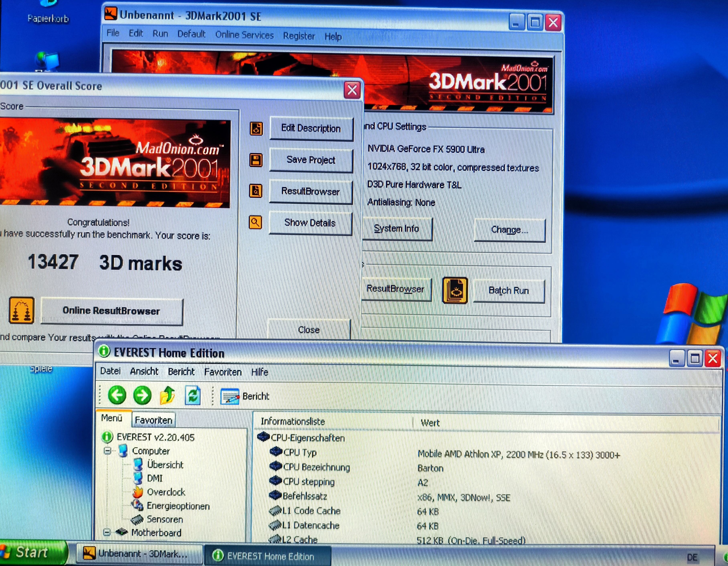Click the EVEREST refresh icon
728x566 pixels.
[x=193, y=396]
